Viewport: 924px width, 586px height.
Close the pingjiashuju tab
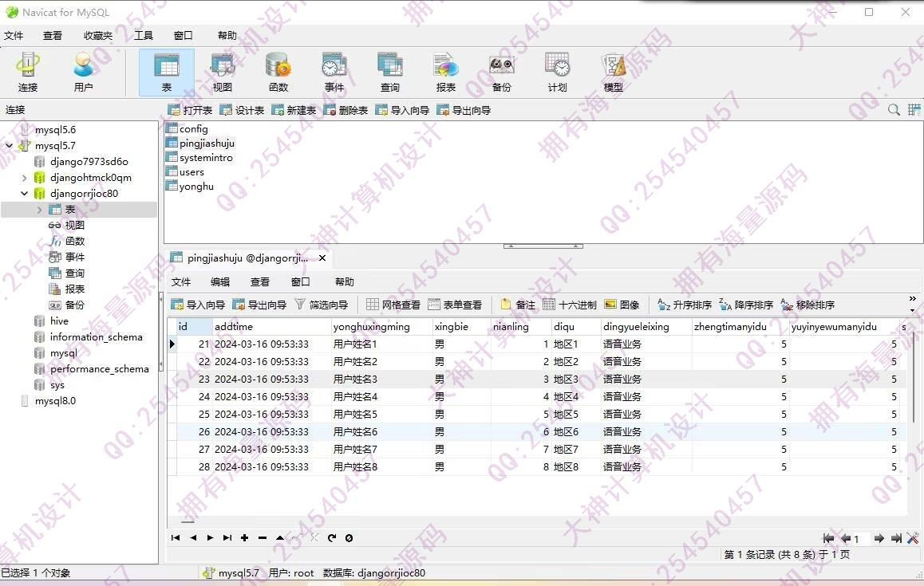point(322,258)
